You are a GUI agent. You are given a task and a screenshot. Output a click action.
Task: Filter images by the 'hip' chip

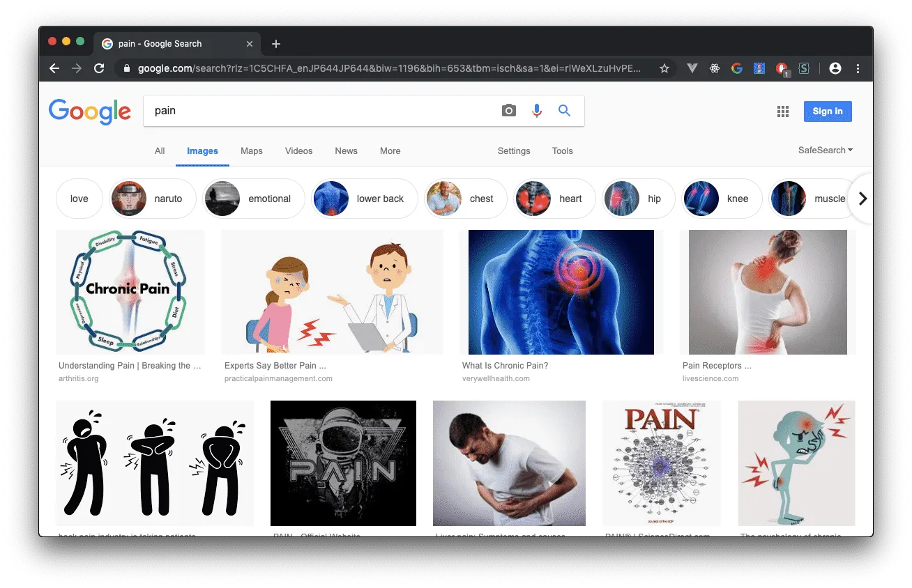[639, 199]
